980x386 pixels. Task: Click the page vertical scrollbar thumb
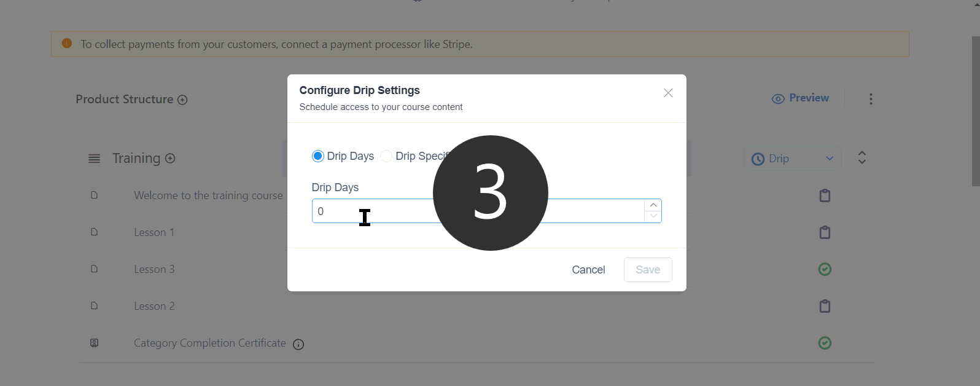pyautogui.click(x=976, y=111)
